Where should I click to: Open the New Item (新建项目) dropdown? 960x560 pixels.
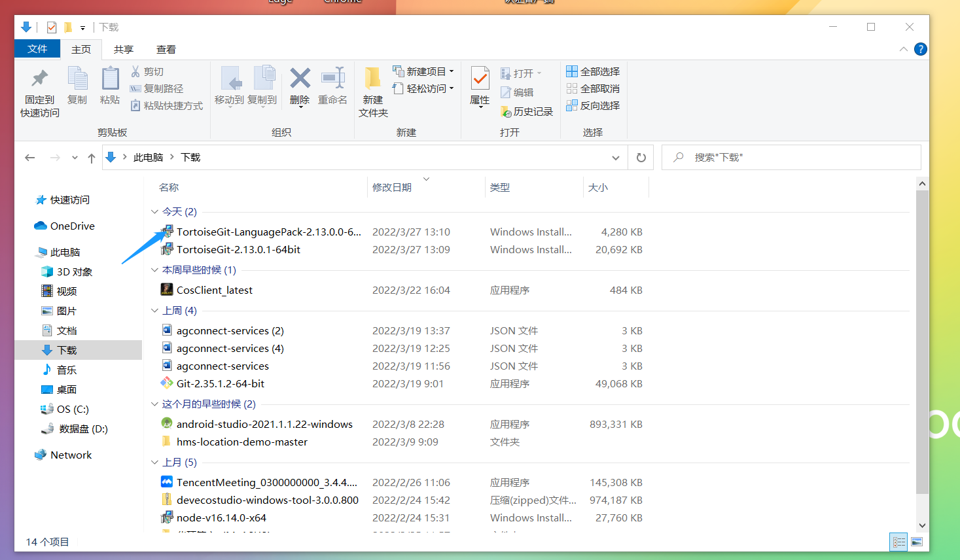(423, 71)
